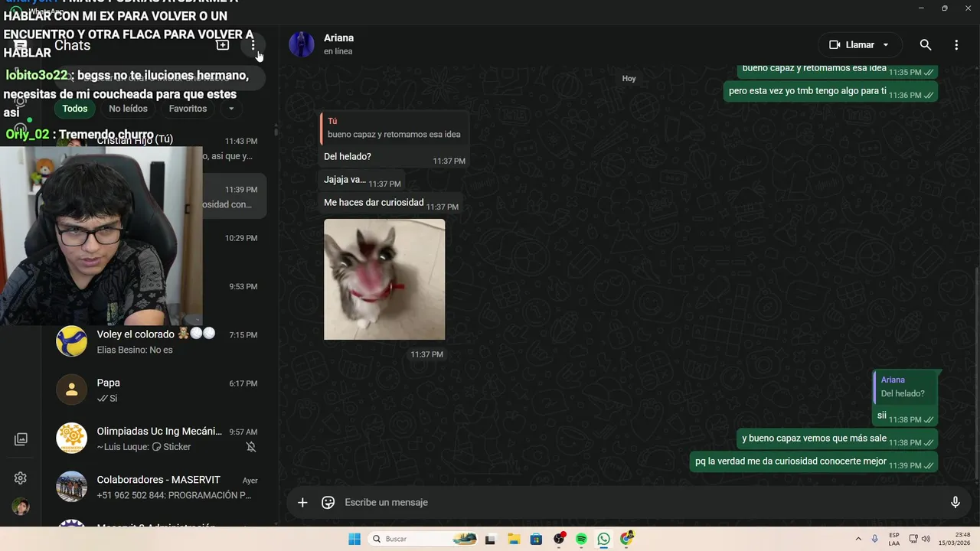Open the emoji picker
The height and width of the screenshot is (551, 980).
click(x=328, y=503)
